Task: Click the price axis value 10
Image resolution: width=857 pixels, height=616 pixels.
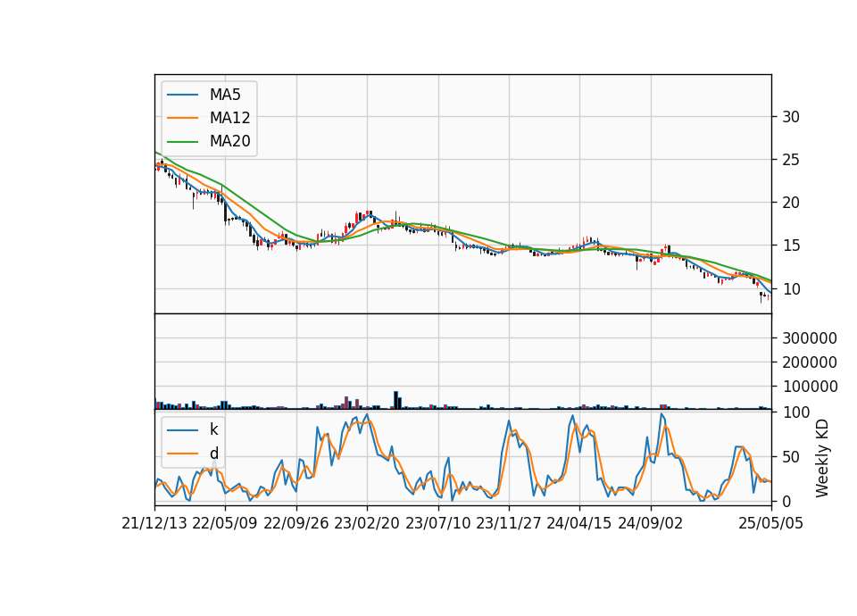Action: [791, 289]
